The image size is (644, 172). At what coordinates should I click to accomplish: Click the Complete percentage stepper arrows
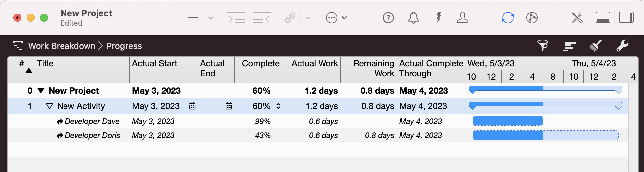point(278,106)
